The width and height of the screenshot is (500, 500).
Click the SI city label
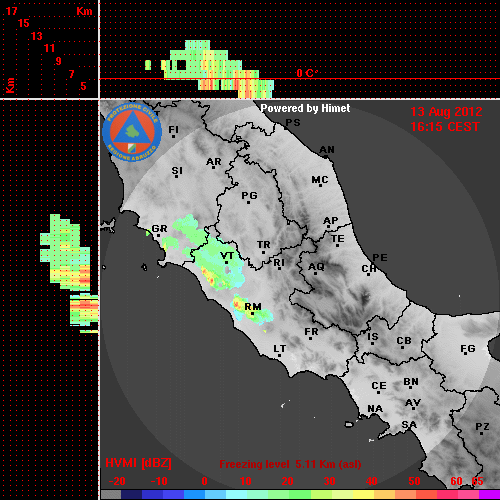tap(177, 171)
